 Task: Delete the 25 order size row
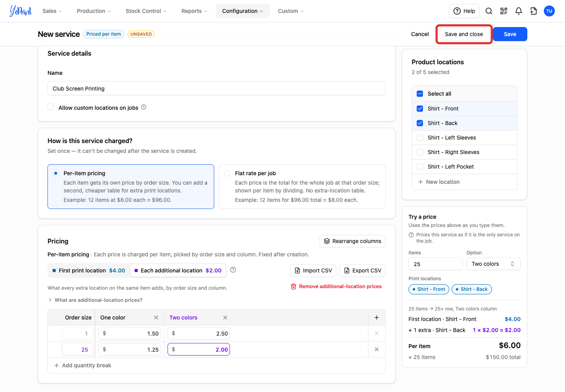[x=377, y=349]
